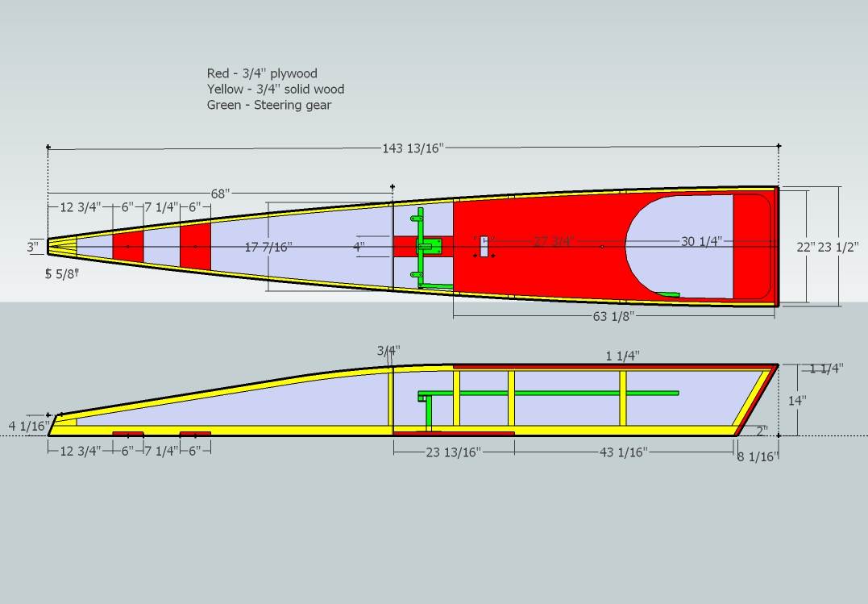
Task: Select the 30 1/4" cockpit dimension label
Action: click(701, 241)
